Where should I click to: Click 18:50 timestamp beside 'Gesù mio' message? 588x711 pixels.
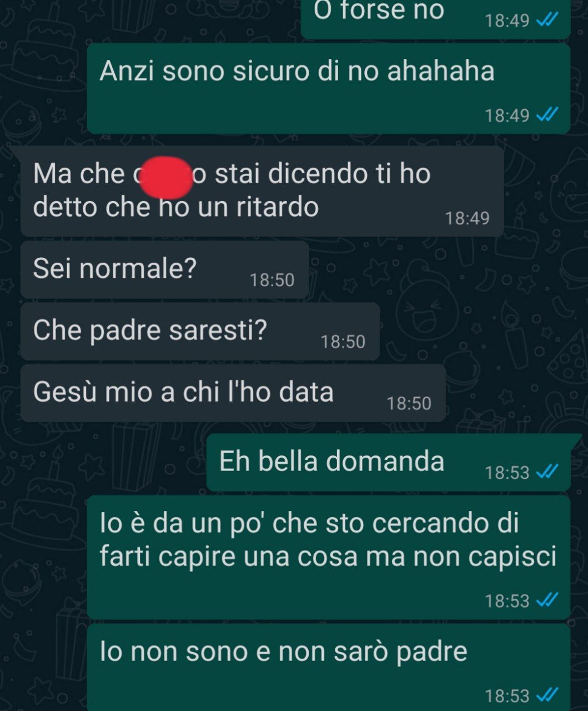(409, 403)
